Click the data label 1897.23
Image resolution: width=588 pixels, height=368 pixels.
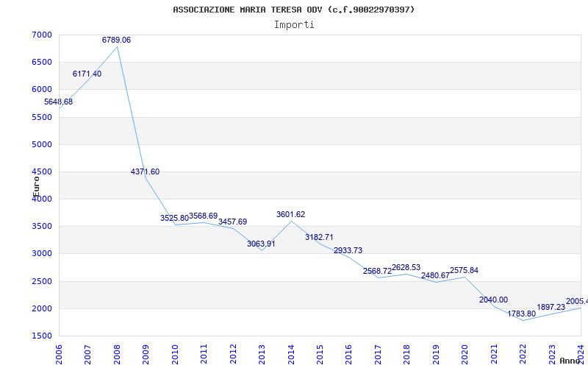coord(551,307)
